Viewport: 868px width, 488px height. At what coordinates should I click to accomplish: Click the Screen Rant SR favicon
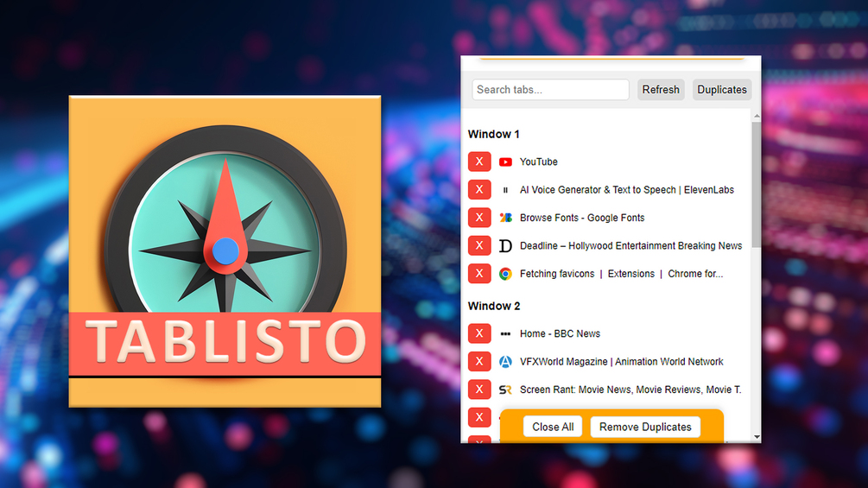pos(505,390)
